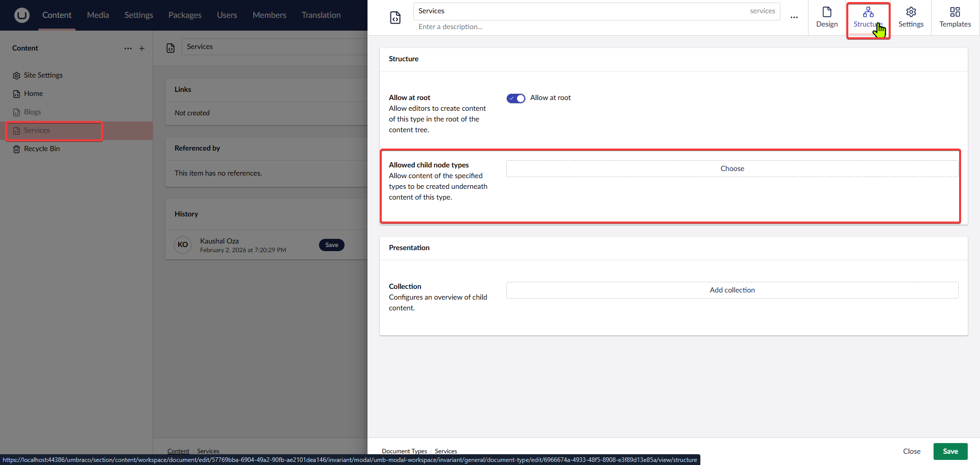The width and height of the screenshot is (980, 465).
Task: Click the Site Settings gear icon in sidebar
Action: (x=16, y=75)
